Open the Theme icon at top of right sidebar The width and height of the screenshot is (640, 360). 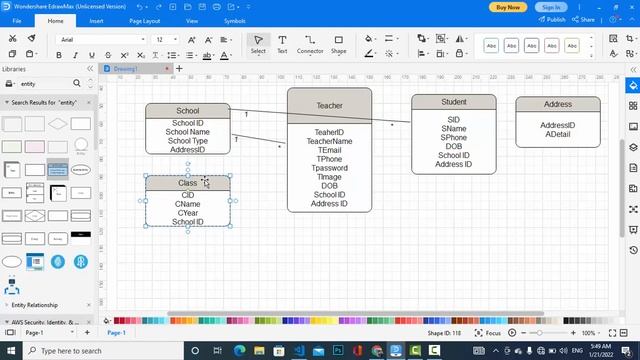[x=633, y=86]
